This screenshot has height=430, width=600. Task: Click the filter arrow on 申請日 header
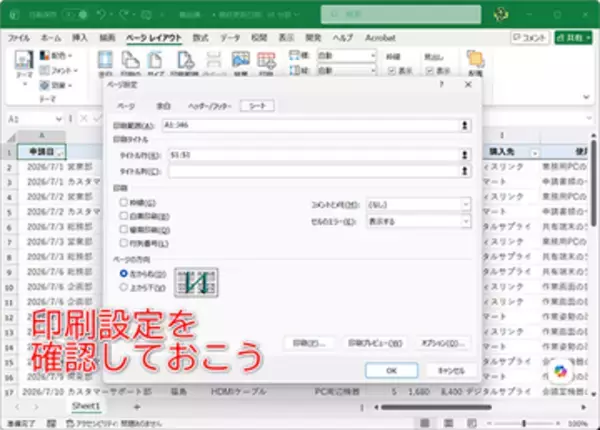[61, 153]
